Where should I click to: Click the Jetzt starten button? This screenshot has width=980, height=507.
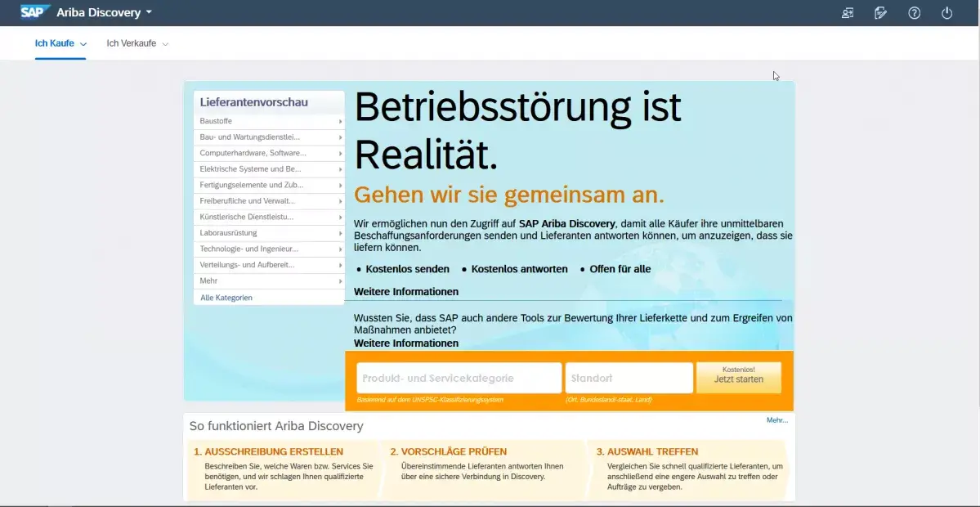(739, 378)
